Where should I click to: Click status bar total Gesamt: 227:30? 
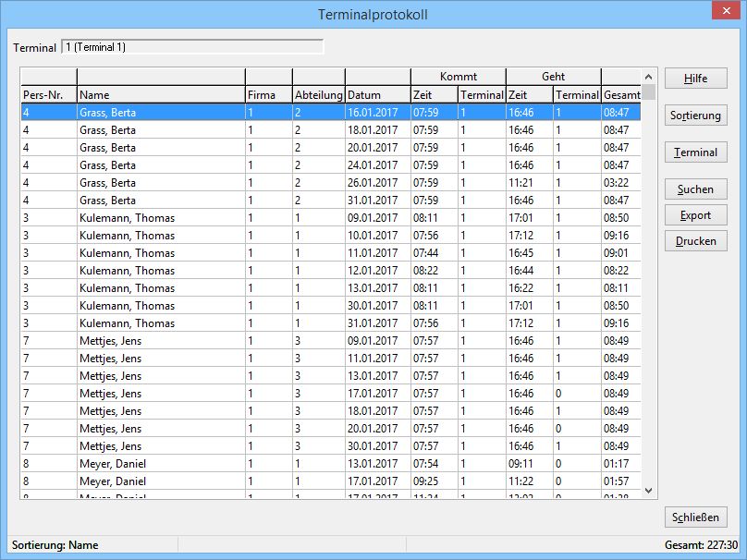click(x=701, y=545)
